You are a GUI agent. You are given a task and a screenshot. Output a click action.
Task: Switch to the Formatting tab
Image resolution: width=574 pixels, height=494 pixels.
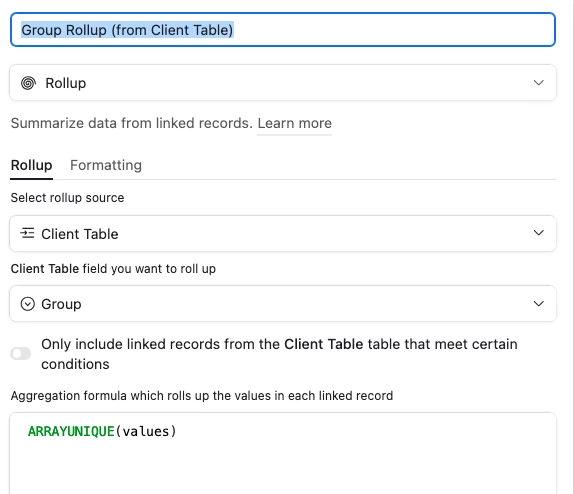(x=106, y=165)
